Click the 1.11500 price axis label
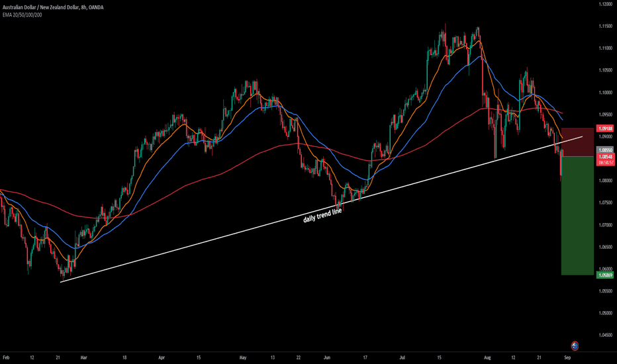Image resolution: width=617 pixels, height=364 pixels. coord(606,26)
